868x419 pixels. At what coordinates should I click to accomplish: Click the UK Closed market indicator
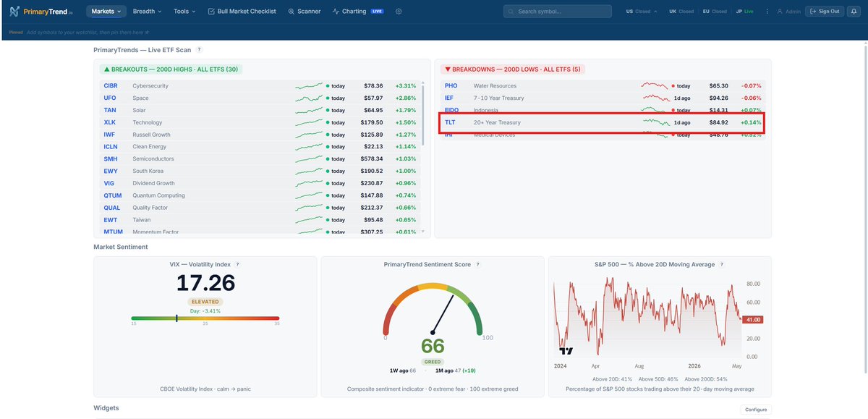tap(681, 12)
